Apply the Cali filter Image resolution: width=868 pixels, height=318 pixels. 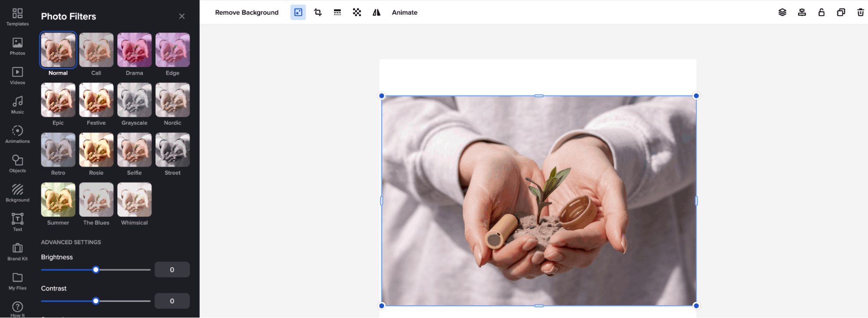coord(96,50)
